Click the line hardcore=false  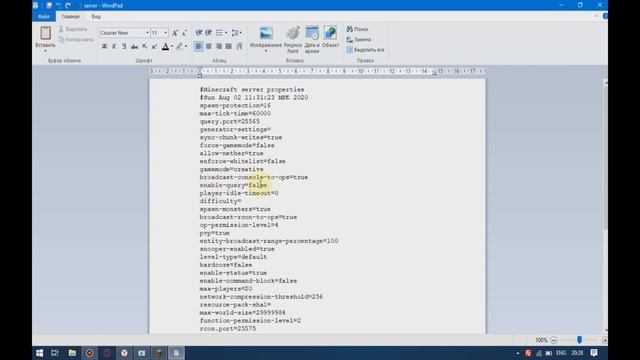(x=226, y=265)
